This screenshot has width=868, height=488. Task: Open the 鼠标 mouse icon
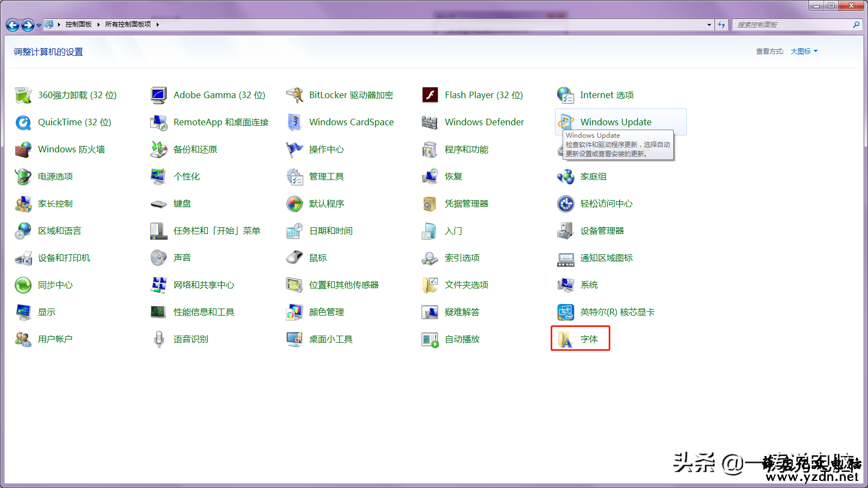[x=295, y=258]
